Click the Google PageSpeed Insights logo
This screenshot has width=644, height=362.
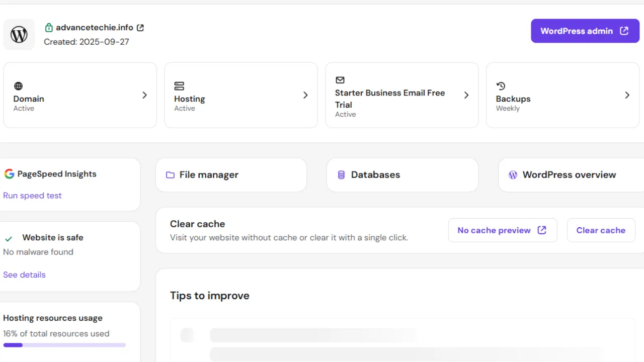[x=9, y=174]
